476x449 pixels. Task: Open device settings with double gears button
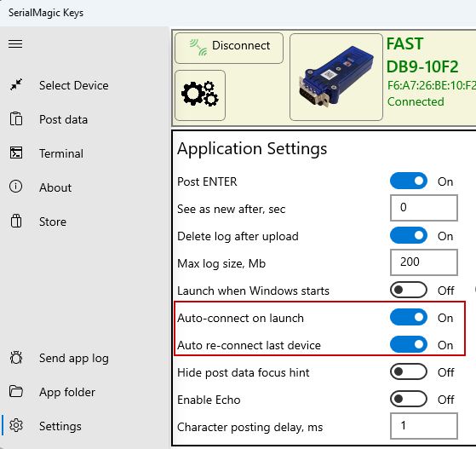tap(200, 95)
